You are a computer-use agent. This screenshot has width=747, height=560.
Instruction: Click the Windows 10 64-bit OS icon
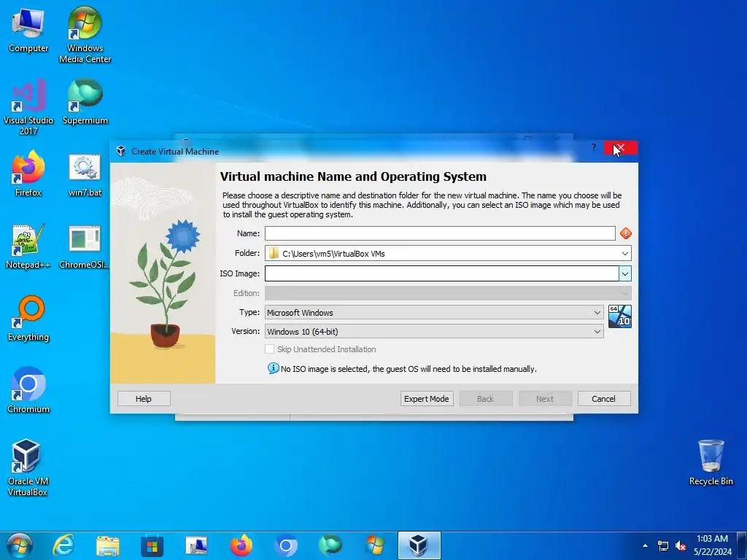click(620, 316)
